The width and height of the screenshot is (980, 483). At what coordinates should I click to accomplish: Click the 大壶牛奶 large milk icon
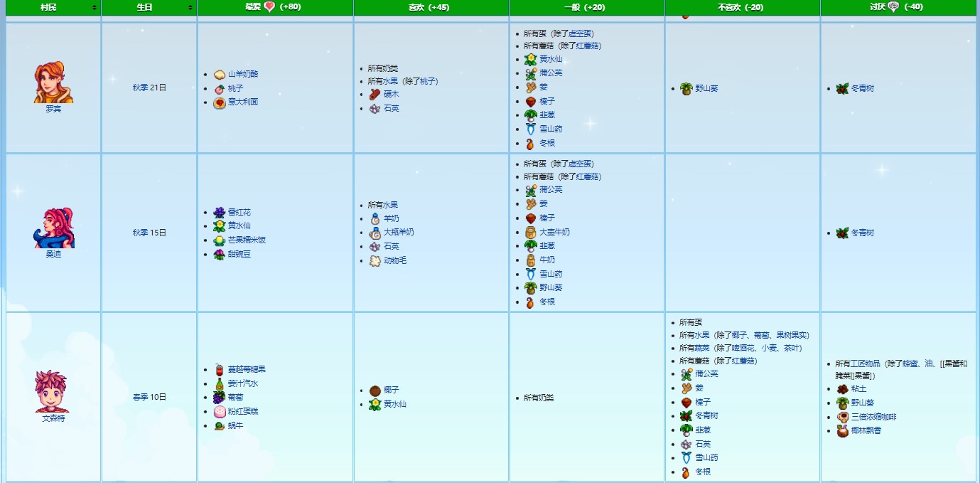(530, 232)
